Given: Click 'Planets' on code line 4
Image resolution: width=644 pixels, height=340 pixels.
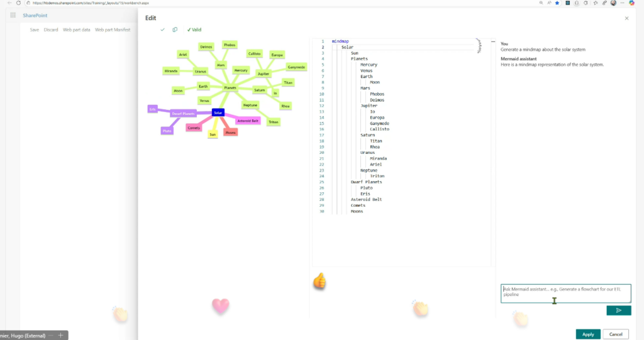Looking at the screenshot, I should pos(359,58).
